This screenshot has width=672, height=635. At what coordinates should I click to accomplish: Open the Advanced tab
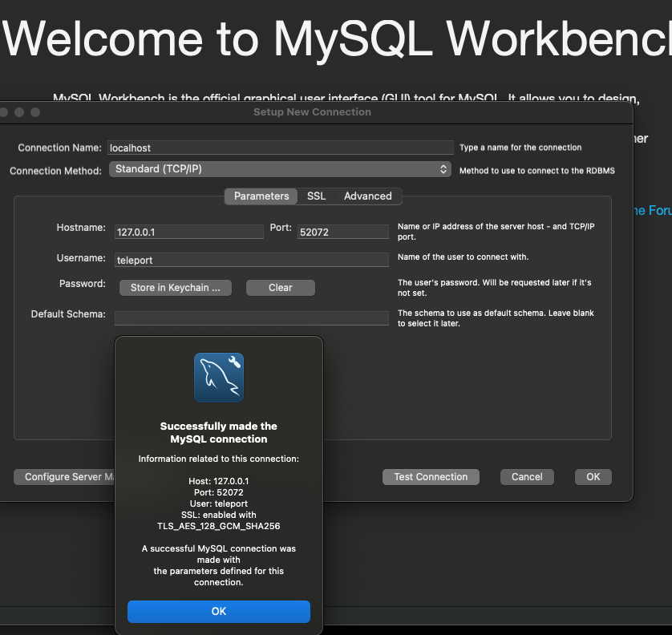coord(368,196)
